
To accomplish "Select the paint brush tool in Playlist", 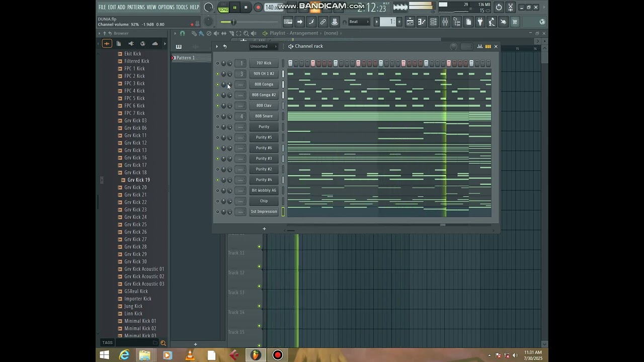I will 201,33.
